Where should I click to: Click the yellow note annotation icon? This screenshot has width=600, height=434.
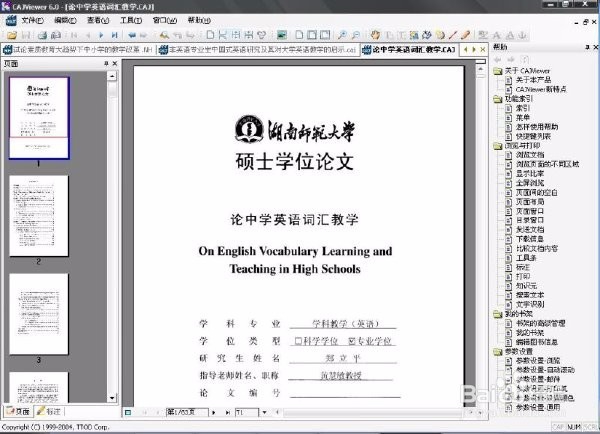pos(440,35)
